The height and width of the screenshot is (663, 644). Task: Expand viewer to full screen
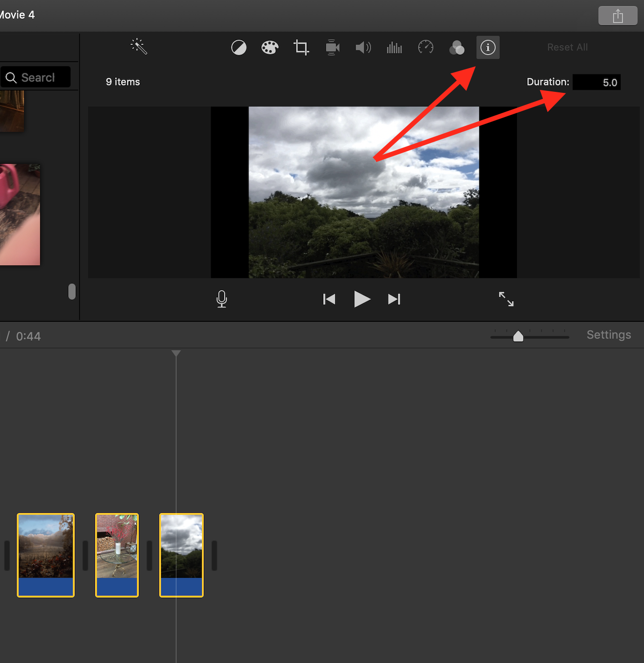pos(506,299)
